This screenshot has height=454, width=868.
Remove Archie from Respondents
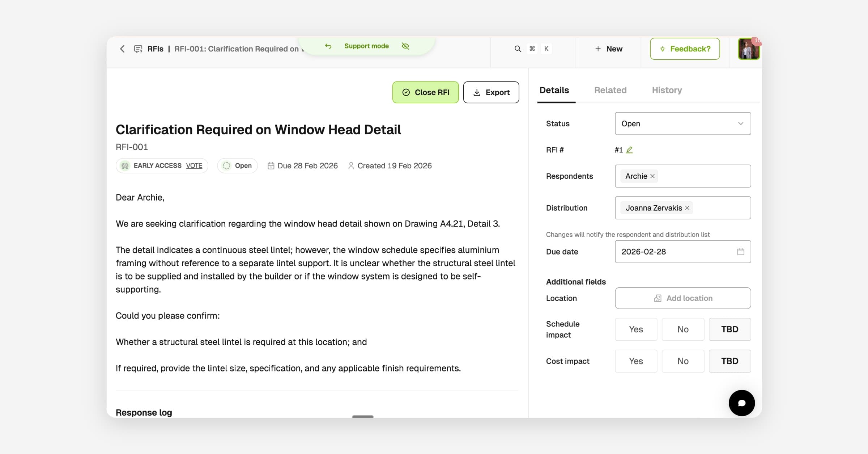click(x=652, y=176)
